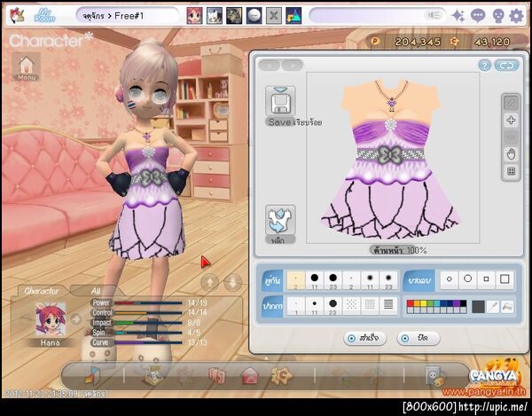Select the pencil draw tool
Image resolution: width=532 pixels, height=416 pixels.
click(512, 103)
